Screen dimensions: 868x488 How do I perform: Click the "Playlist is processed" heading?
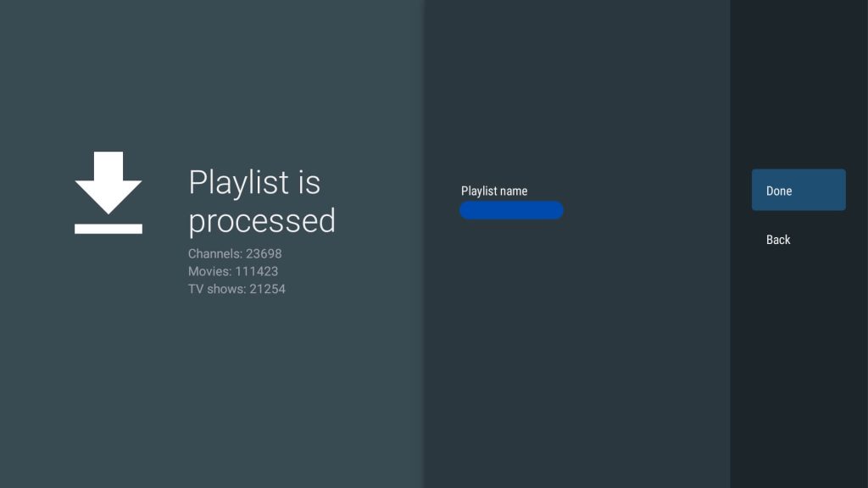tap(261, 201)
